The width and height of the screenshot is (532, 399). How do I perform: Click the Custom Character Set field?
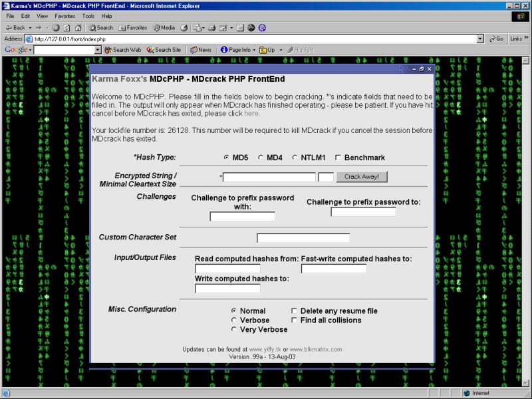pos(303,238)
